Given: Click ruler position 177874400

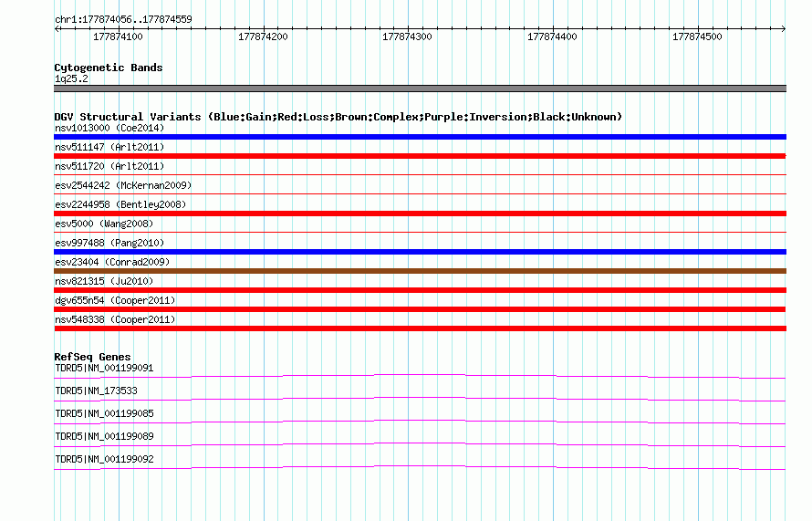Looking at the screenshot, I should [x=552, y=36].
